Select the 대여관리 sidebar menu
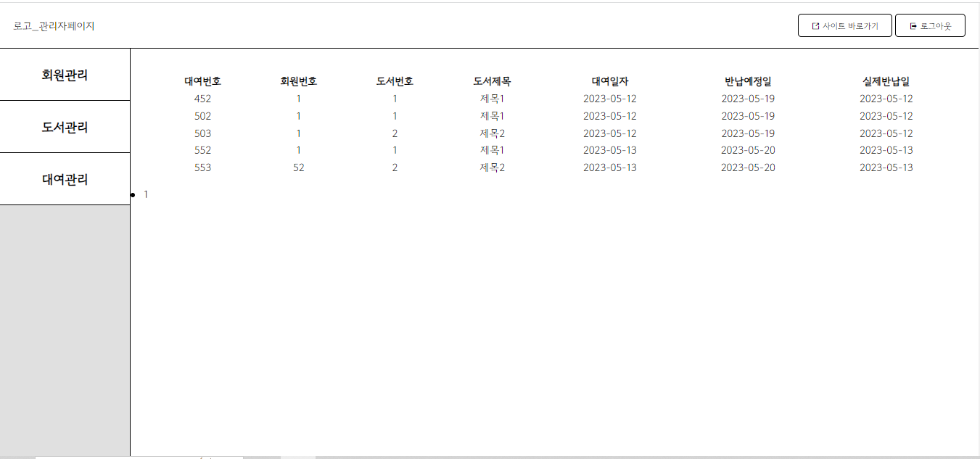Image resolution: width=980 pixels, height=459 pixels. [65, 179]
